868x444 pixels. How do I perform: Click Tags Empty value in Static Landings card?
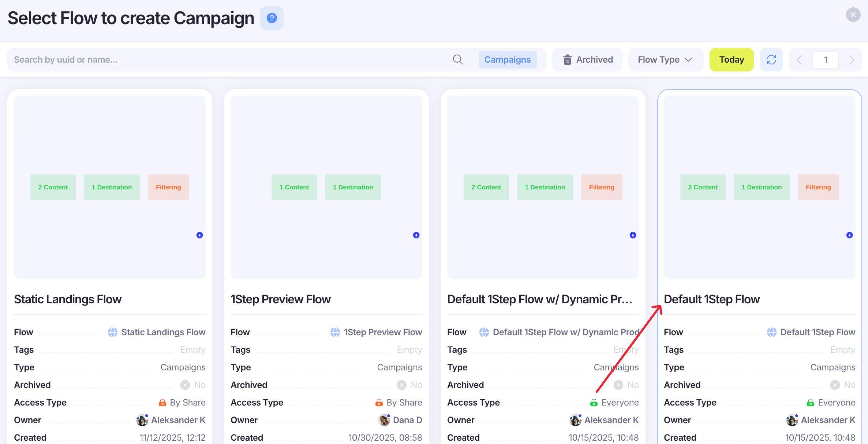[193, 350]
